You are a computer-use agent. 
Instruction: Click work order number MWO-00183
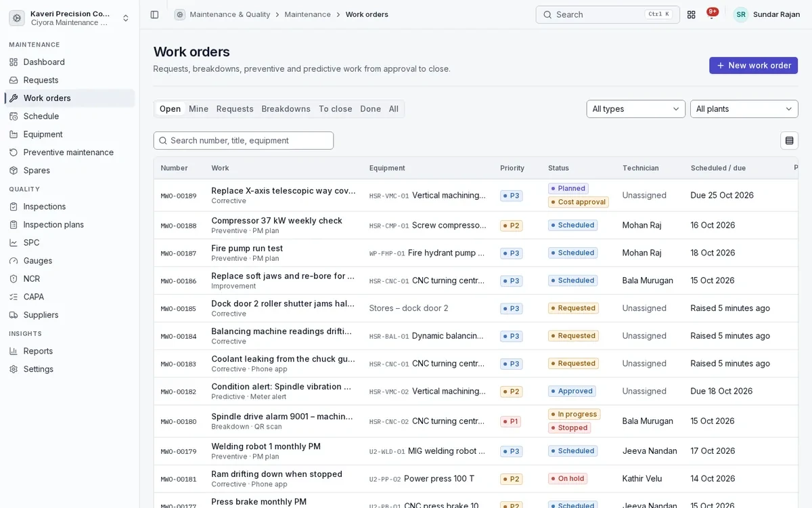click(179, 364)
